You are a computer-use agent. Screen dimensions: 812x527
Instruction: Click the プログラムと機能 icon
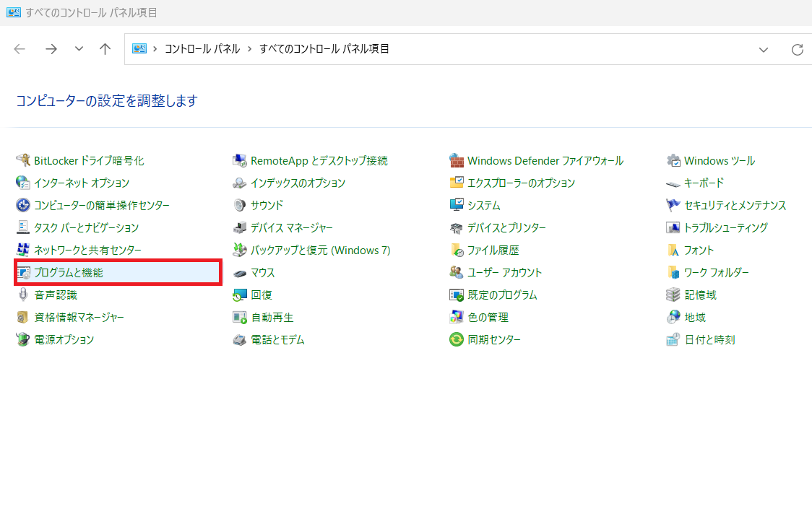[23, 272]
